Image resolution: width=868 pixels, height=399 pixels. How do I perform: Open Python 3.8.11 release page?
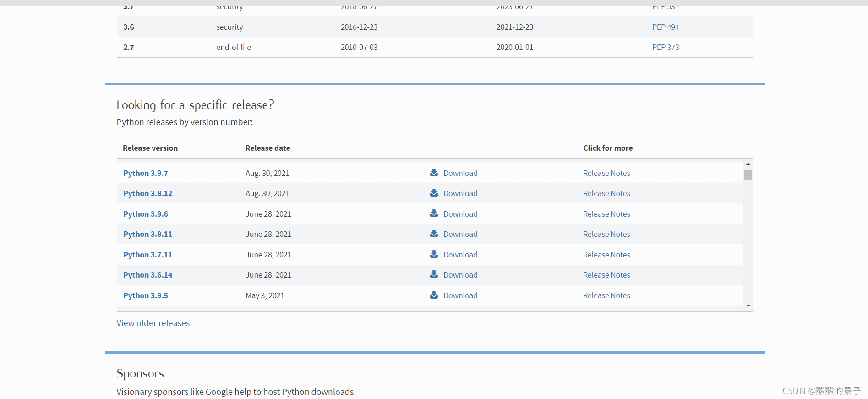[x=148, y=234]
